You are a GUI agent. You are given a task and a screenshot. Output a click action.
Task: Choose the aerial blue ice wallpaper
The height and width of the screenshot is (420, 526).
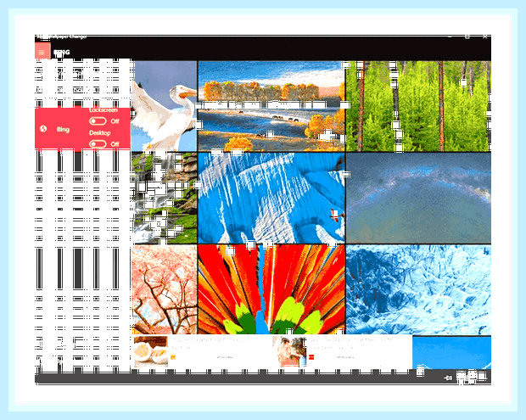click(418, 289)
